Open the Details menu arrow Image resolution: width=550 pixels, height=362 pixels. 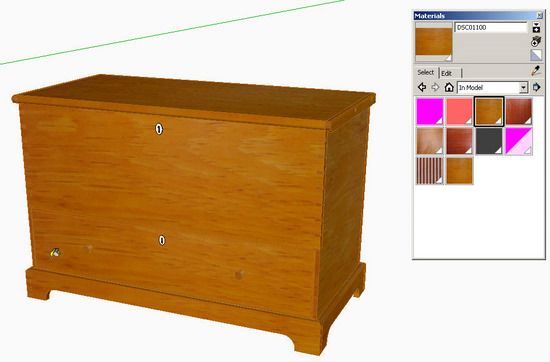click(x=536, y=87)
